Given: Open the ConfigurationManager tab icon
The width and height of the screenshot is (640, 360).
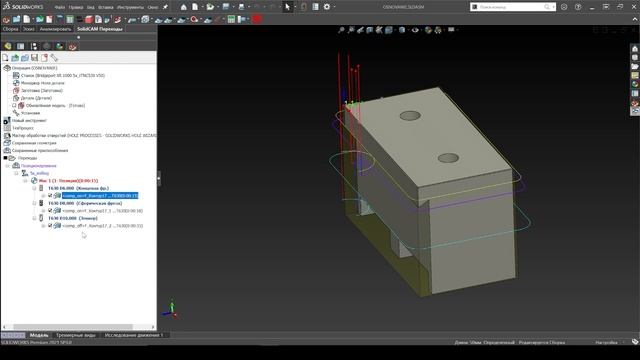Looking at the screenshot, I should (x=34, y=46).
